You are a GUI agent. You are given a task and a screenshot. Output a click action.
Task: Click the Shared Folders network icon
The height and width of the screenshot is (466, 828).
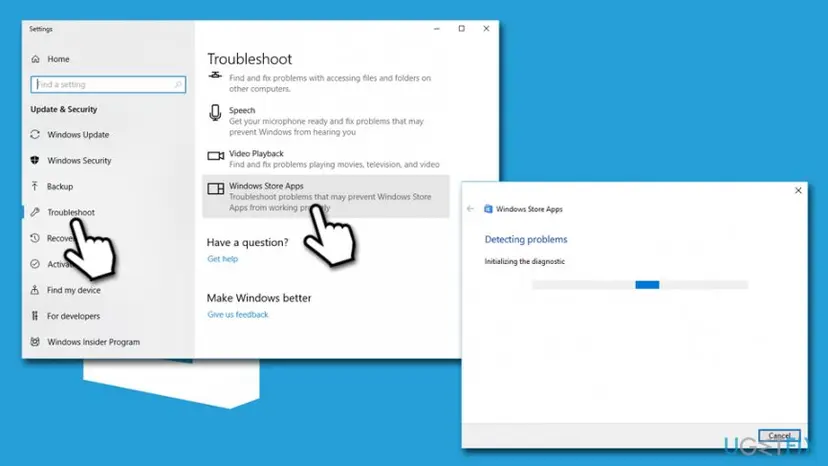215,75
